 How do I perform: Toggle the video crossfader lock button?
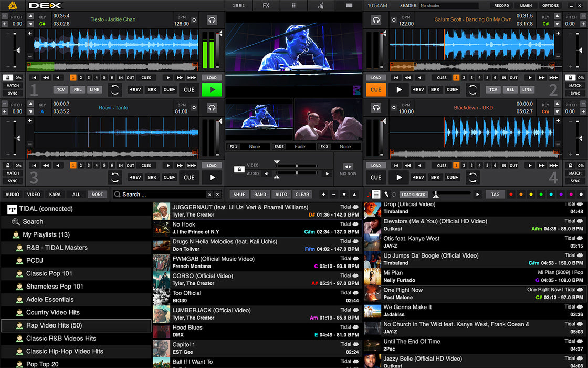(239, 169)
